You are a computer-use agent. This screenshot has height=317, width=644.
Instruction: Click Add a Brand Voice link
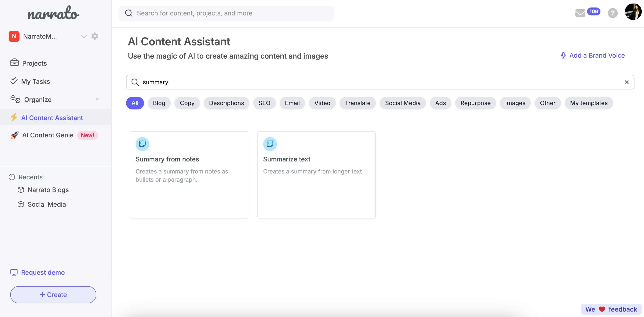tap(597, 55)
